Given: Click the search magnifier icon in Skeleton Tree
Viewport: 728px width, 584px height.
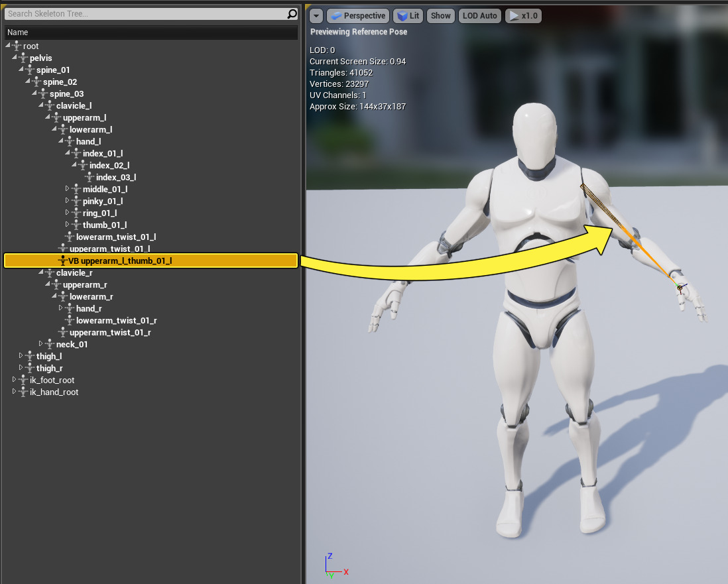Looking at the screenshot, I should click(x=292, y=14).
